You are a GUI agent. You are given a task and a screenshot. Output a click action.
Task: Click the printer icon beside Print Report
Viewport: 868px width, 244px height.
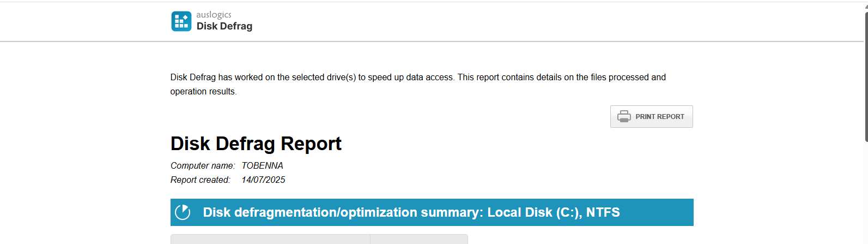624,116
